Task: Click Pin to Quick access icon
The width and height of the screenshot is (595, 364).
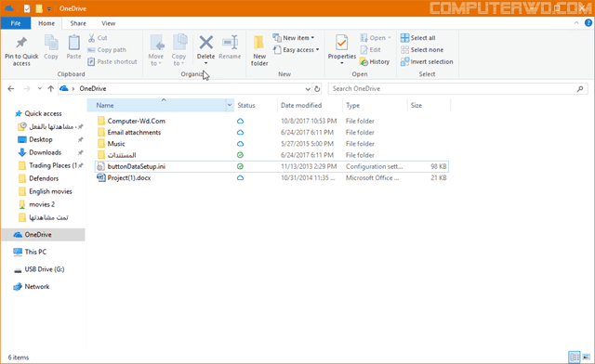Action: click(x=21, y=43)
